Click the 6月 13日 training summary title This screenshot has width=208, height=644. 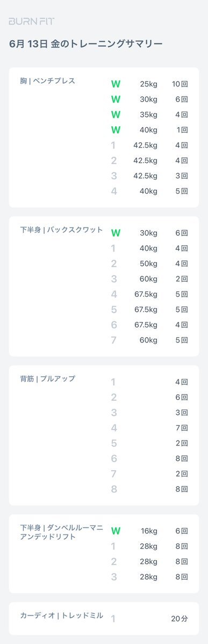click(x=86, y=44)
